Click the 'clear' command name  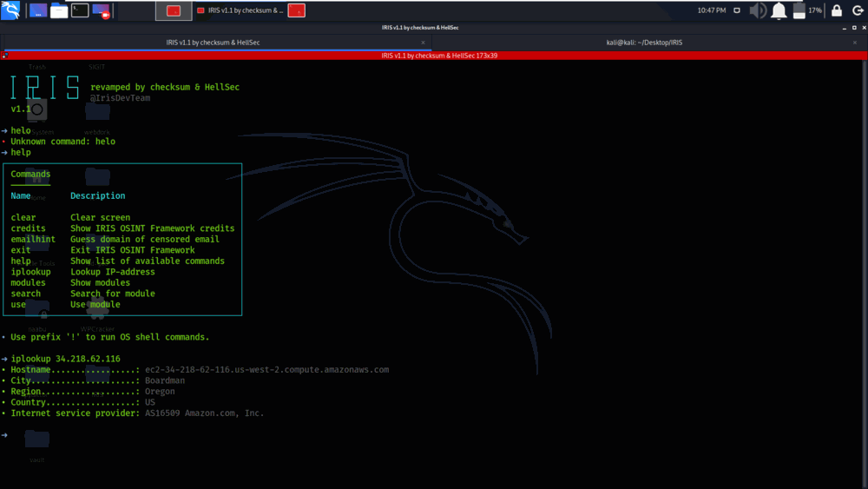click(23, 218)
